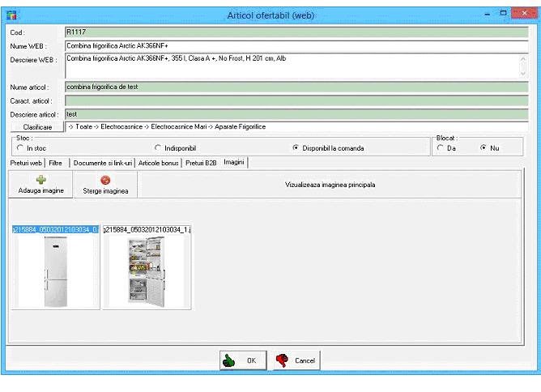
Task: Set Blocat to 'Nu'
Action: click(483, 148)
